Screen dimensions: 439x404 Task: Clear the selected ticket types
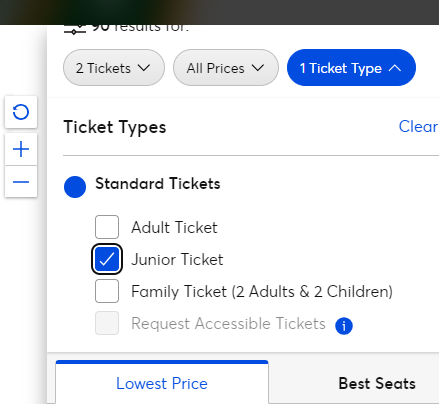(x=418, y=126)
